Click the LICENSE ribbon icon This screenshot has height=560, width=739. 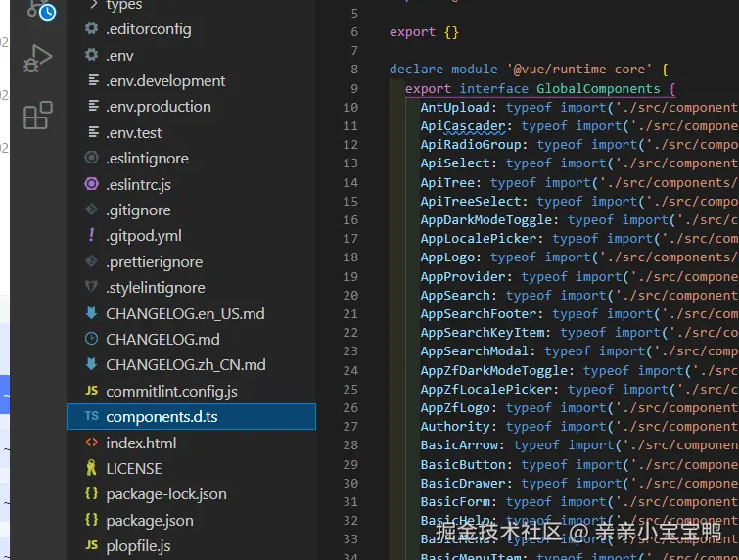[91, 468]
